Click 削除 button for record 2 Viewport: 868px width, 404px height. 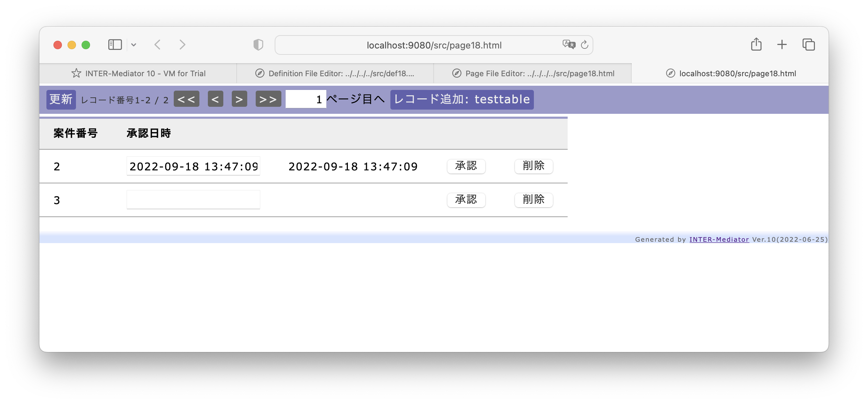pyautogui.click(x=534, y=166)
